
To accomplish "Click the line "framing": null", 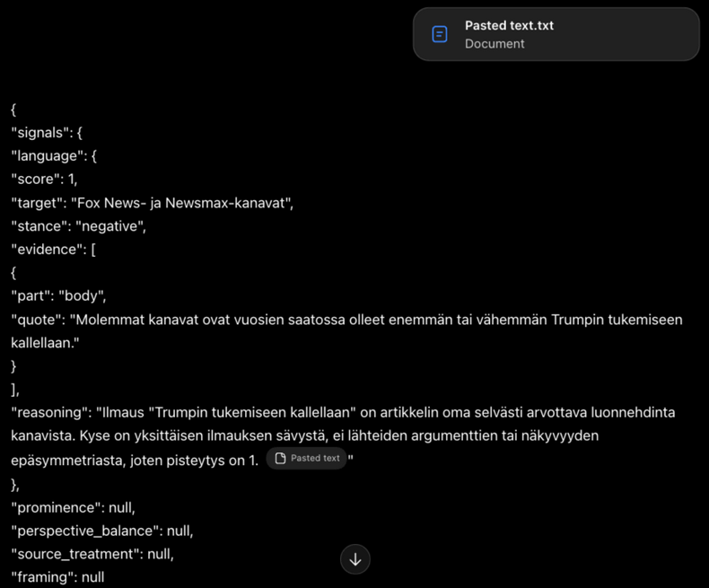I will pyautogui.click(x=57, y=577).
